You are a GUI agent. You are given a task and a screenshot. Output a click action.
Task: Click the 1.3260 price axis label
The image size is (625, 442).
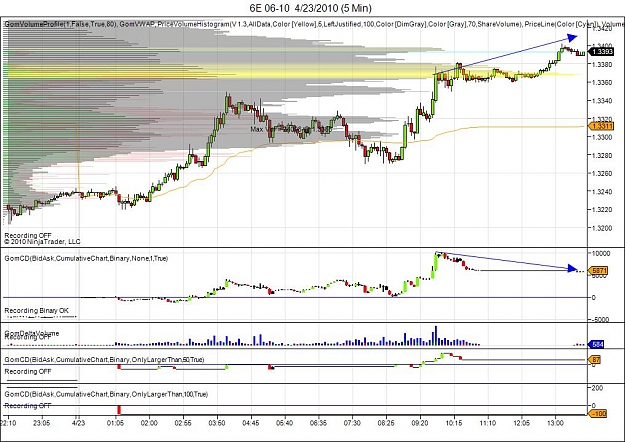[601, 174]
